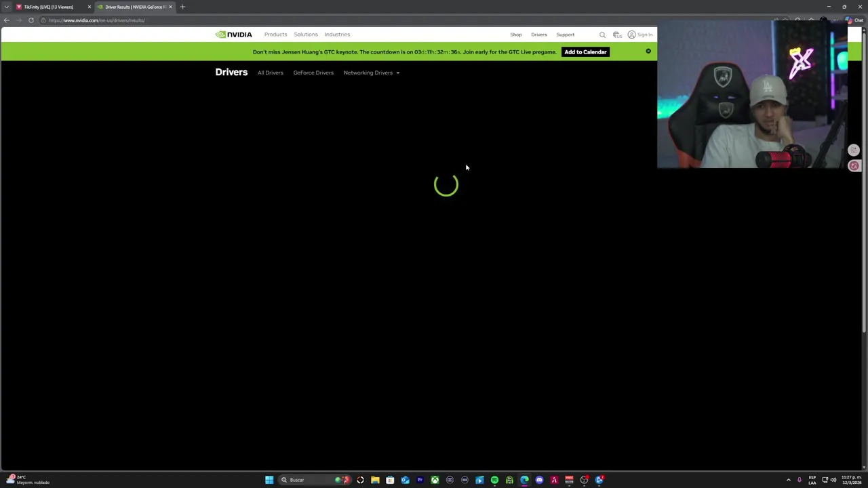Screen dimensions: 868x488
Task: Open a new browser tab
Action: 182,7
